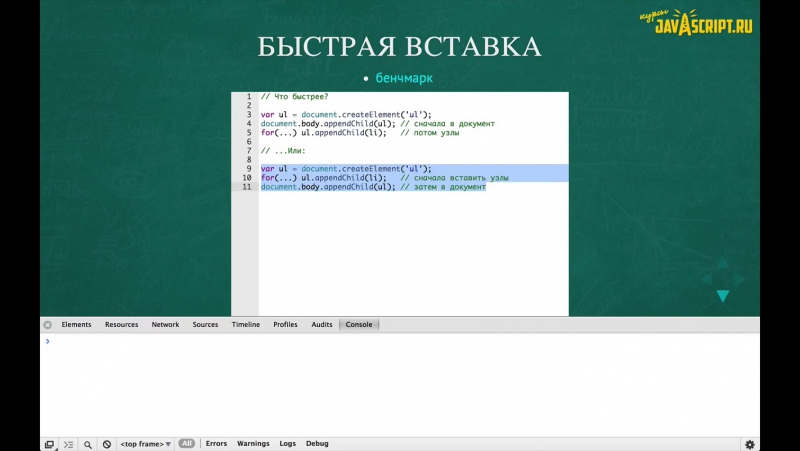This screenshot has height=451, width=800.
Task: Click the search magnifier icon
Action: pos(88,444)
